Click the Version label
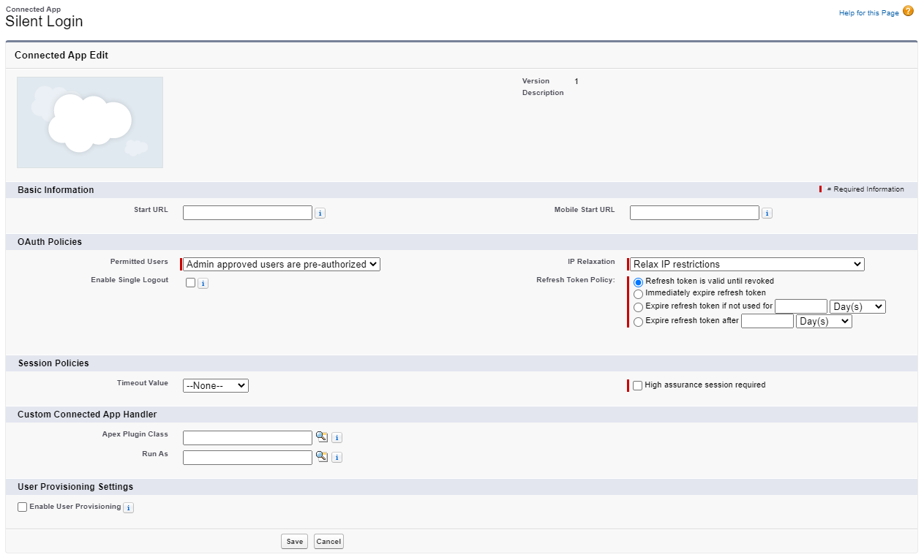The width and height of the screenshot is (924, 560). 536,81
